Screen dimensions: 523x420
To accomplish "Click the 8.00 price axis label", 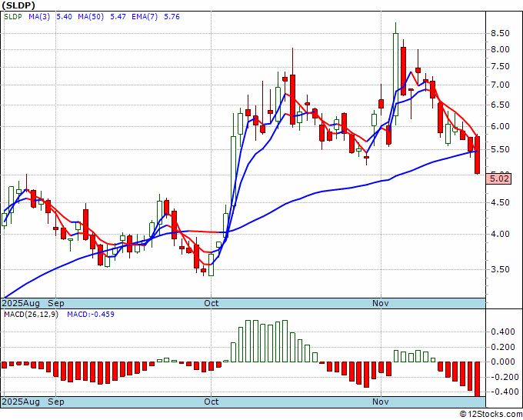I will click(500, 49).
